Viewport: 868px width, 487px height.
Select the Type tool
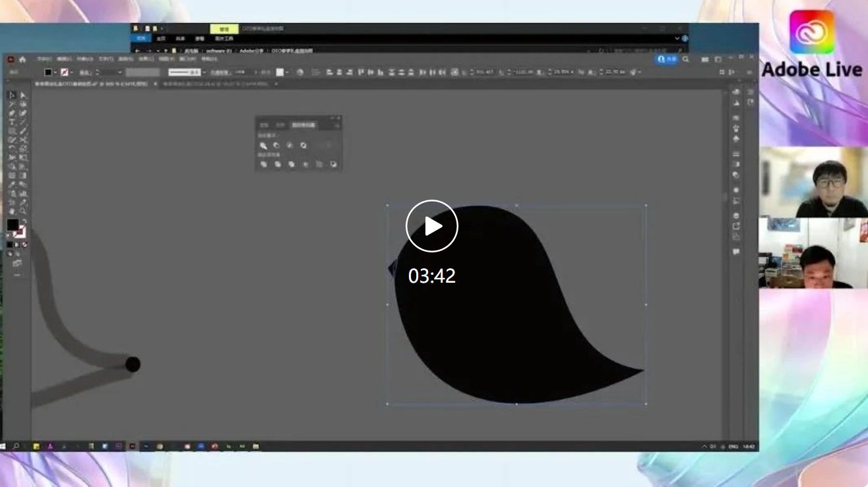coord(12,121)
